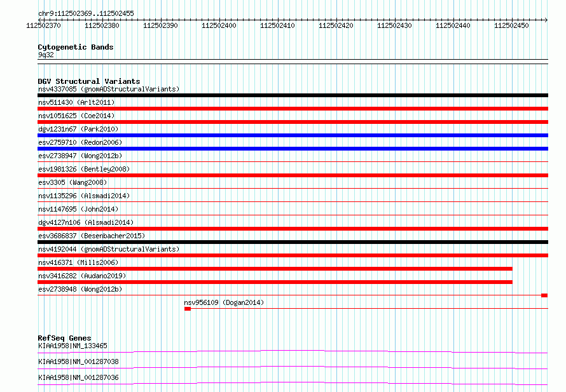This screenshot has width=566, height=392.
Task: Open variant label nsv4192044 (gnomADStructuralVariants)
Action: coord(109,249)
